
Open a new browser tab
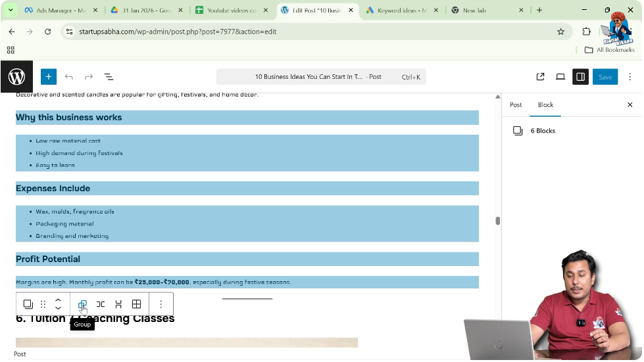539,11
